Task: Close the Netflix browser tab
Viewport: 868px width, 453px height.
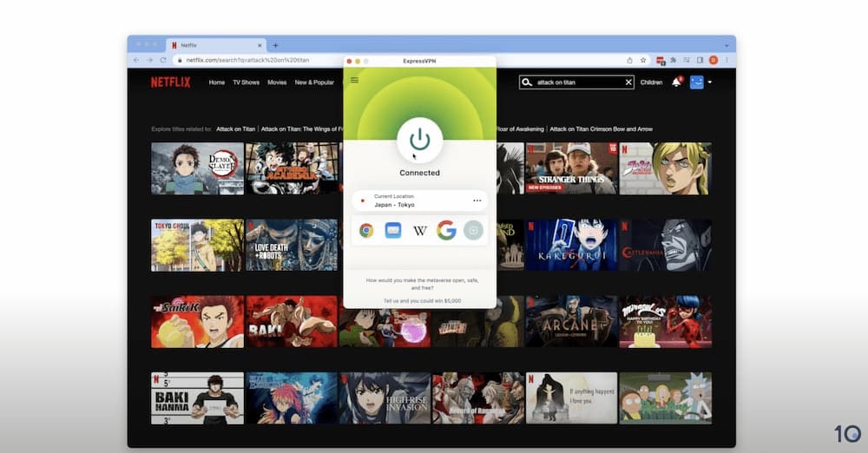Action: tap(260, 45)
